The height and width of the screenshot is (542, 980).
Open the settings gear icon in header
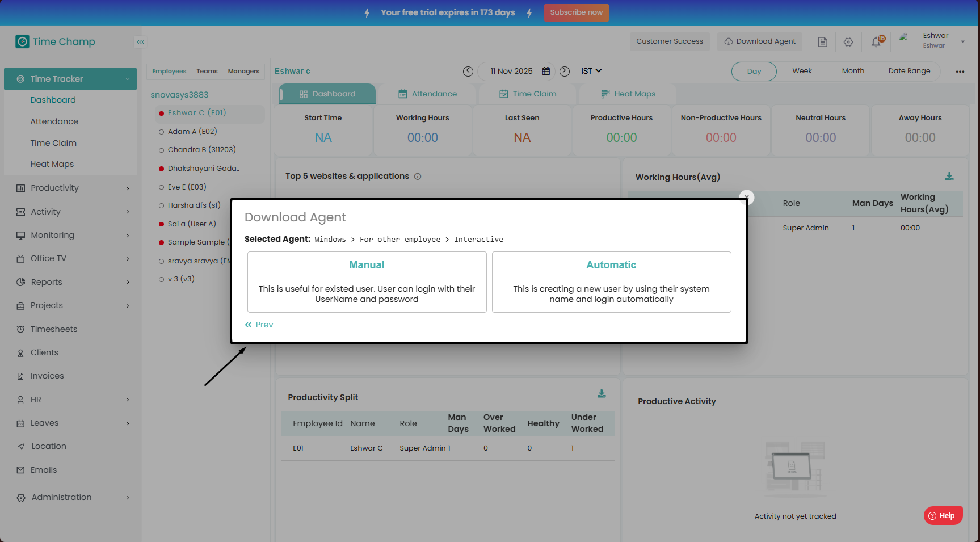click(x=848, y=42)
